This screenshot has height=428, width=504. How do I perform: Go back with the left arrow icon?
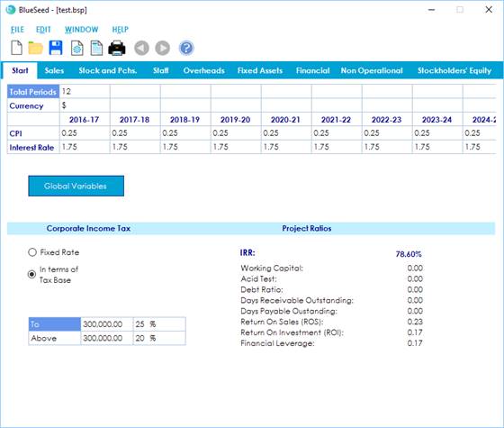pyautogui.click(x=141, y=49)
